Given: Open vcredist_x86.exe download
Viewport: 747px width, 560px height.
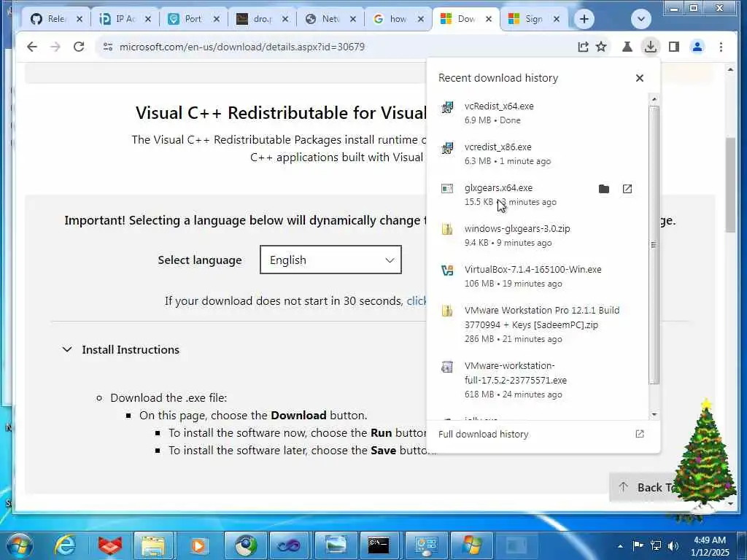Looking at the screenshot, I should point(537,154).
